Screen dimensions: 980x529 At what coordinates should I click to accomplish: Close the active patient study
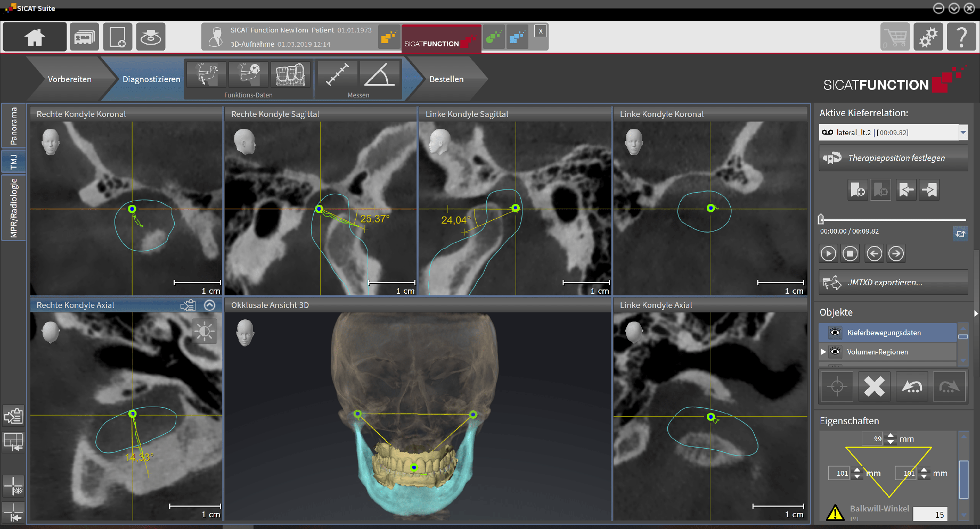pos(541,31)
